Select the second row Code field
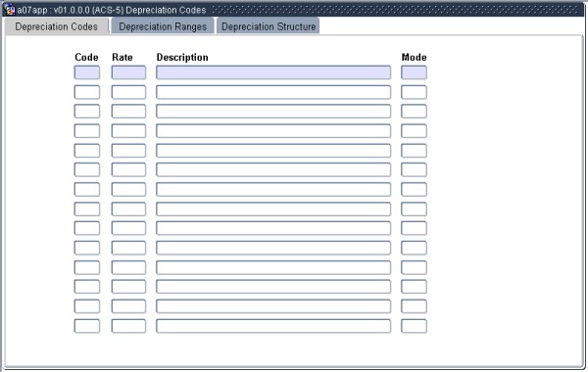 [87, 92]
